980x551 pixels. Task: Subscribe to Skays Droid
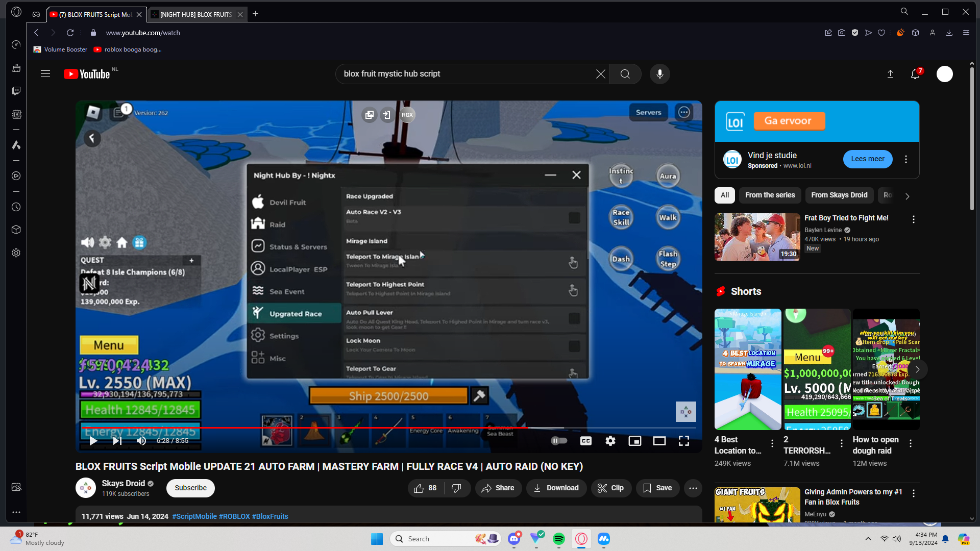(x=190, y=488)
